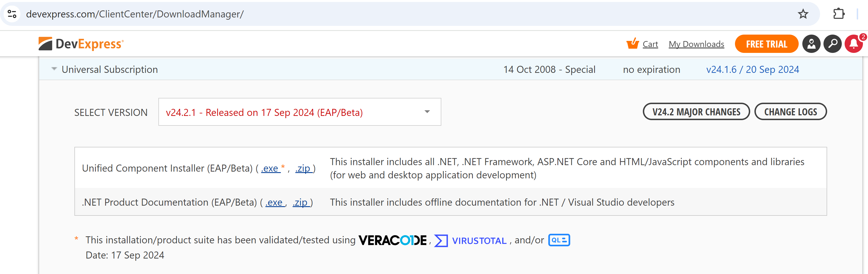Click the site information icon in address bar
Viewport: 868px width, 274px height.
tap(12, 14)
